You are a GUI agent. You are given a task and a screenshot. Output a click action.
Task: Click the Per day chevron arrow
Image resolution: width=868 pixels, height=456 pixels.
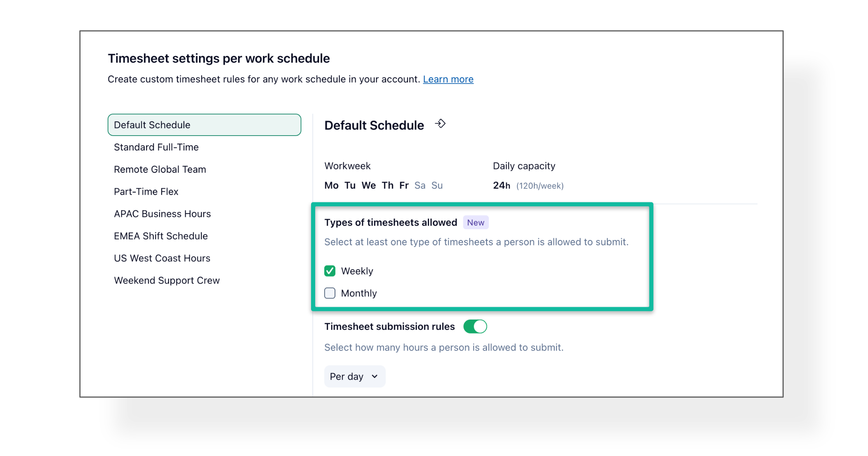pyautogui.click(x=375, y=376)
